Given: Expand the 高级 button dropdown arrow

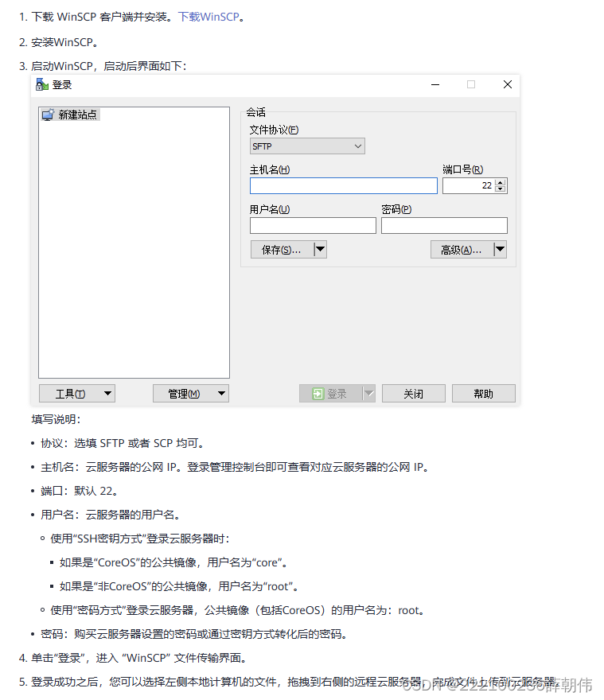Looking at the screenshot, I should coord(501,250).
